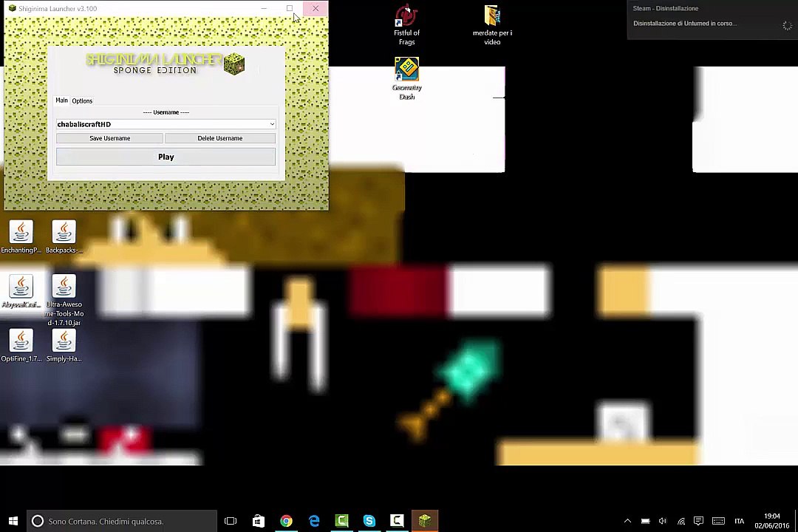Click the Play button in Shiginima Launcher
Screen dimensions: 798x532
tap(166, 157)
